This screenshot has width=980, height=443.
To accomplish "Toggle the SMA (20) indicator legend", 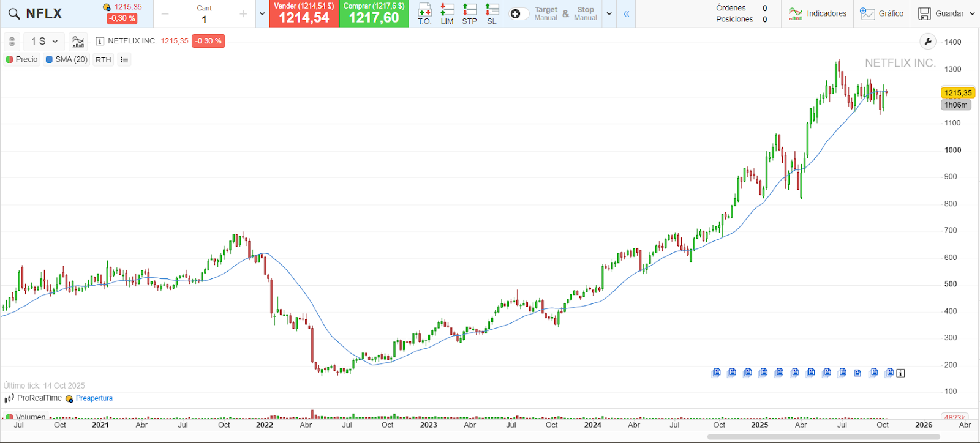I will [67, 59].
